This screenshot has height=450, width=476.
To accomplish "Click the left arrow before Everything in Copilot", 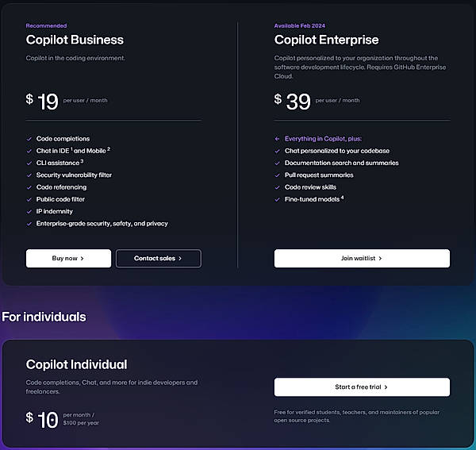I will point(277,139).
